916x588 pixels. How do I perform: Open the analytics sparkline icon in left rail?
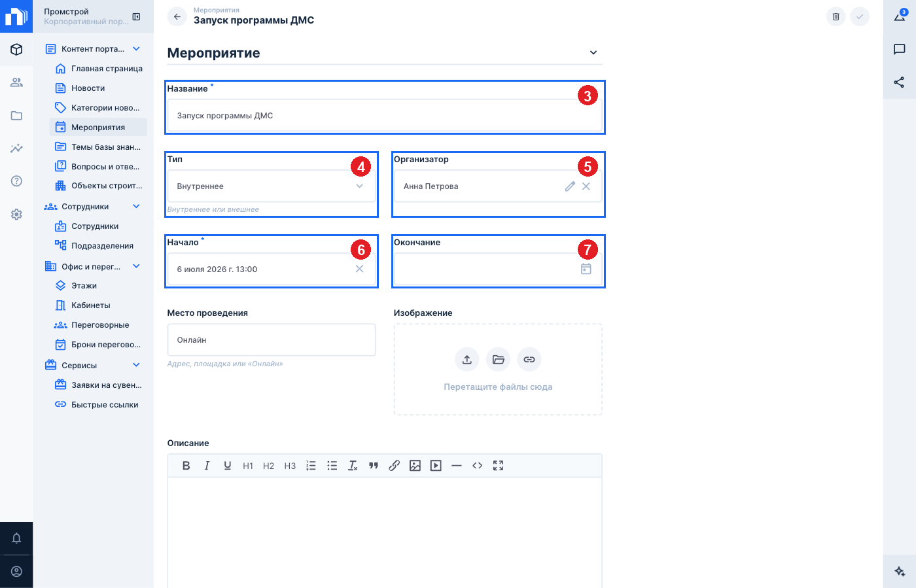coord(16,148)
